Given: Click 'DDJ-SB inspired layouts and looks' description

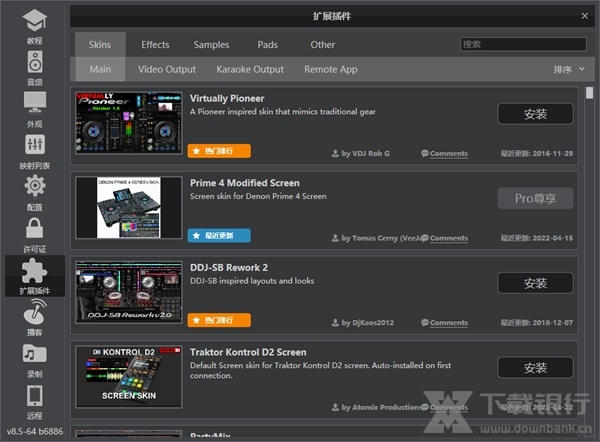Looking at the screenshot, I should point(252,281).
